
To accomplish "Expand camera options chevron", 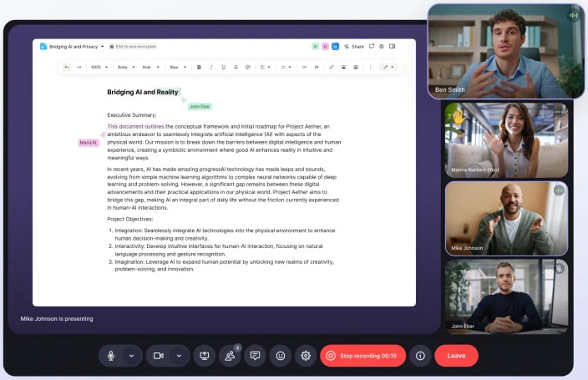I will click(179, 356).
